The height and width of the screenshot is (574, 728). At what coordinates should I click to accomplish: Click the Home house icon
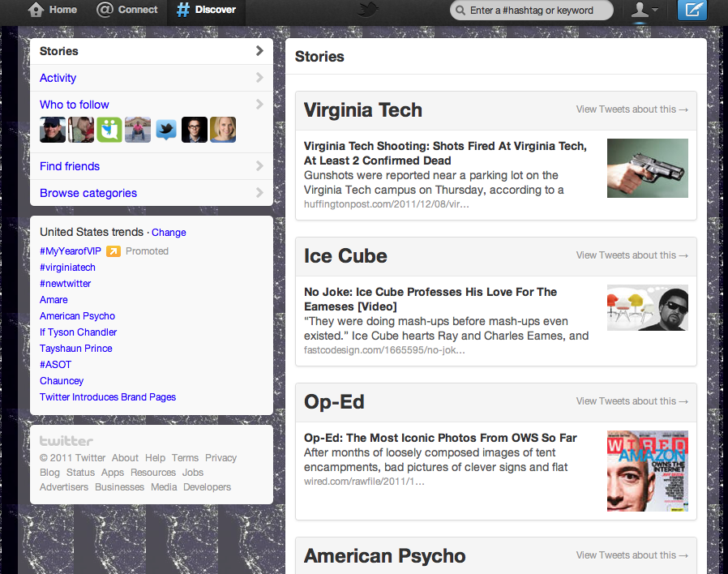36,9
